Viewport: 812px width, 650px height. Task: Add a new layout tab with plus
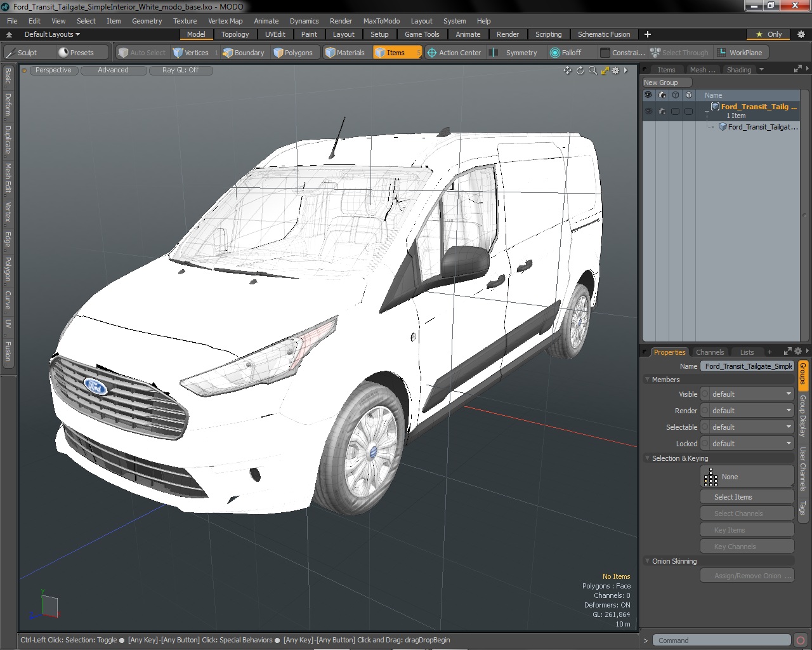(647, 34)
